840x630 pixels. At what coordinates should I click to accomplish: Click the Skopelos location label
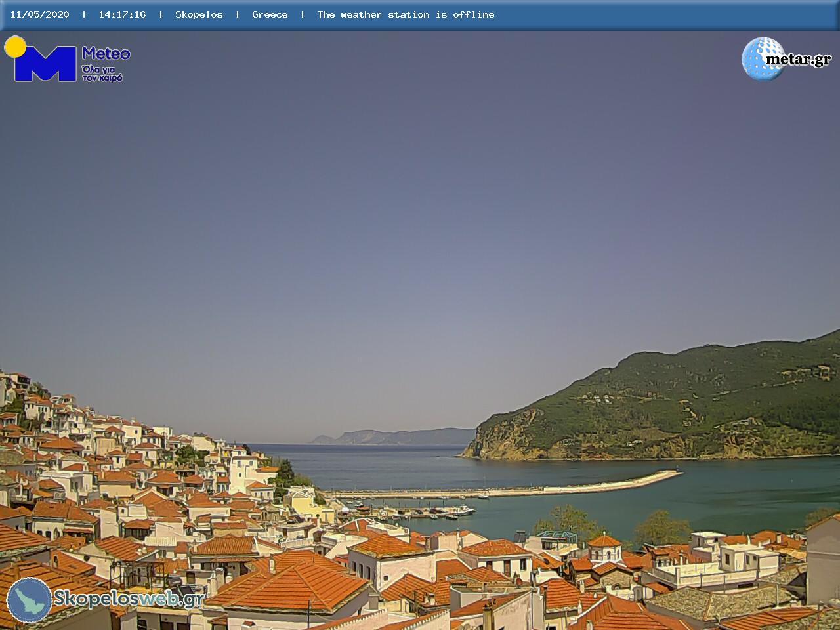coord(199,14)
